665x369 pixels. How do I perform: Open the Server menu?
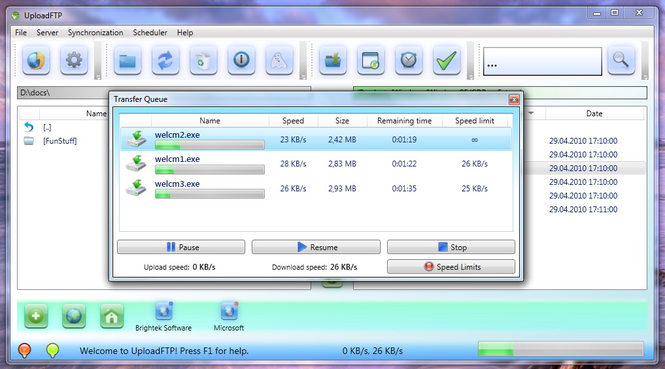47,33
